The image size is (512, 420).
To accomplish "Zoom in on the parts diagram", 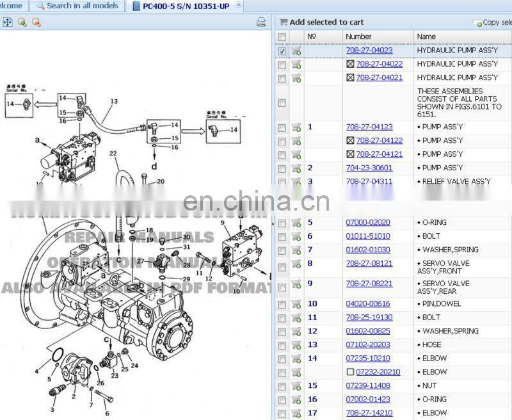I will coord(22,22).
